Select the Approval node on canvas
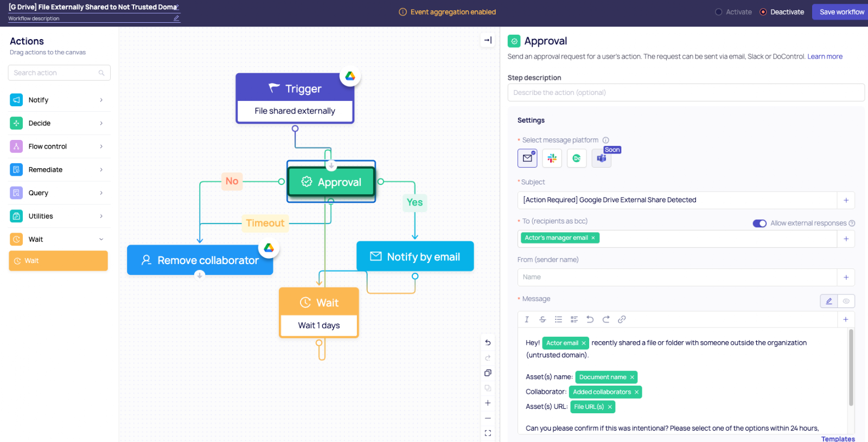 331,182
